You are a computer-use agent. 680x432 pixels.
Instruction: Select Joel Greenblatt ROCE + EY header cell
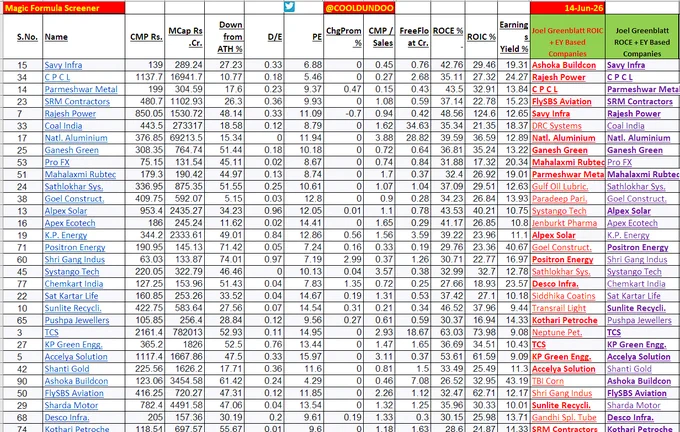pyautogui.click(x=642, y=37)
